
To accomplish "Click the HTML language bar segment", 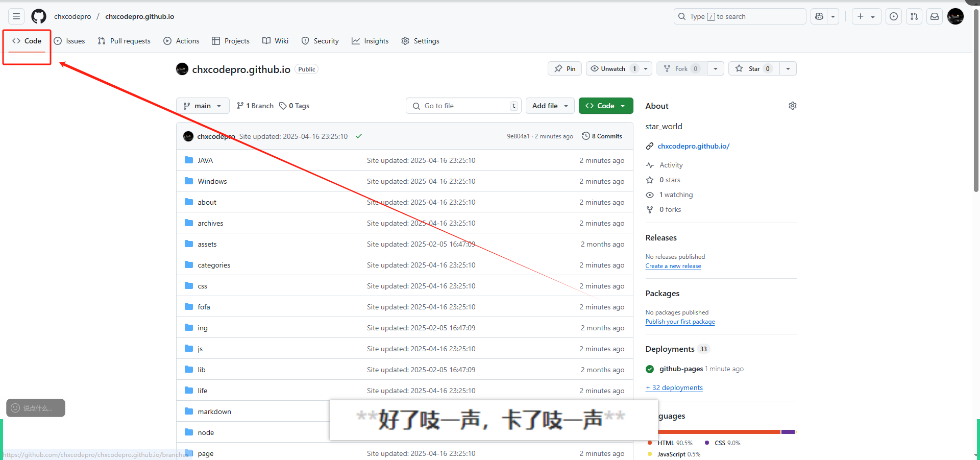I will [719, 432].
